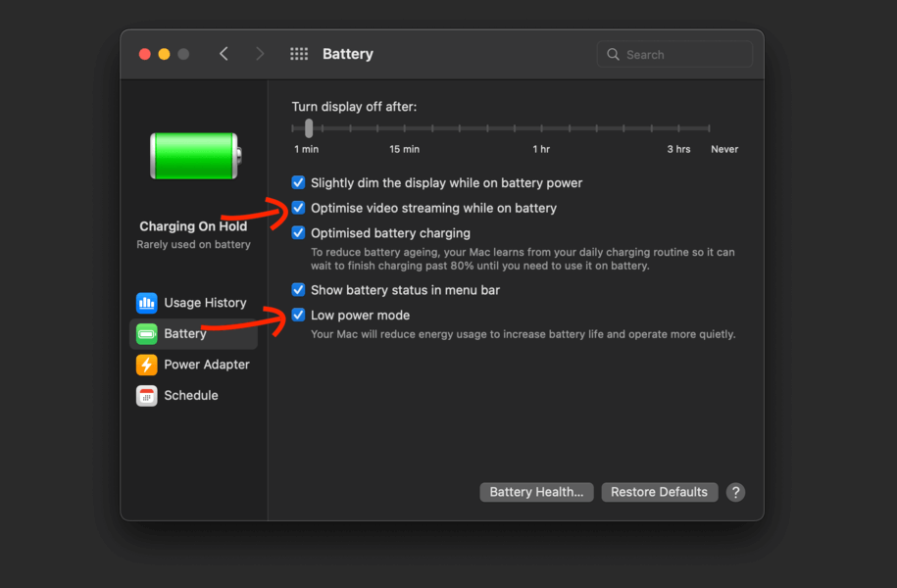This screenshot has height=588, width=897.
Task: Click the '1 hr' slider label
Action: 541,149
